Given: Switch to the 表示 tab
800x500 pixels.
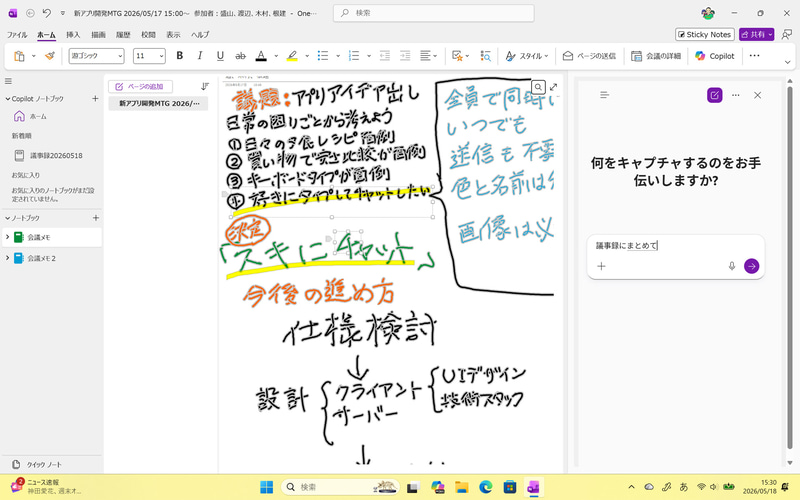Looking at the screenshot, I should pyautogui.click(x=173, y=35).
